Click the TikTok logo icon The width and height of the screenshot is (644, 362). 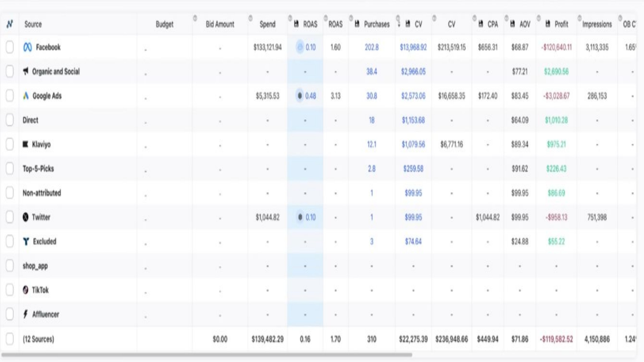point(26,290)
